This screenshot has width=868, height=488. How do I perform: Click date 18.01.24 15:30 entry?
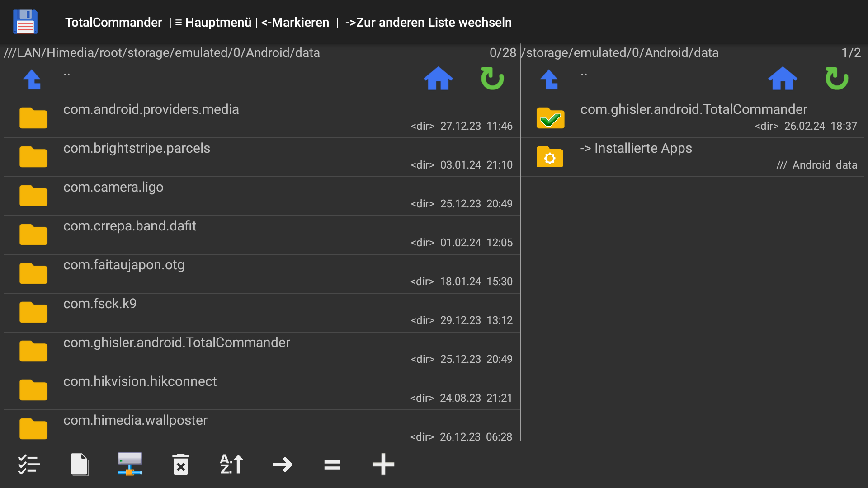[476, 282]
